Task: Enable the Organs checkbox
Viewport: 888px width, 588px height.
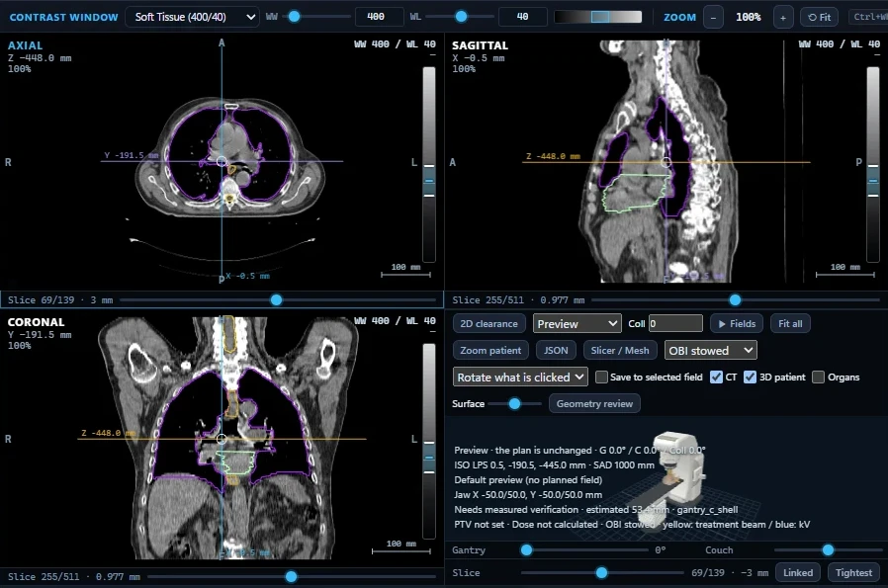Action: pos(818,377)
